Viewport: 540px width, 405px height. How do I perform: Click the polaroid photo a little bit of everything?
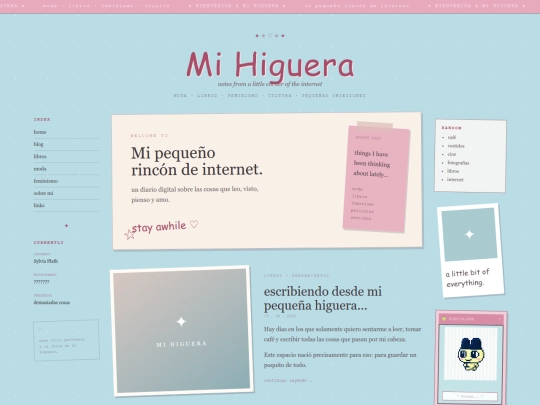470,250
